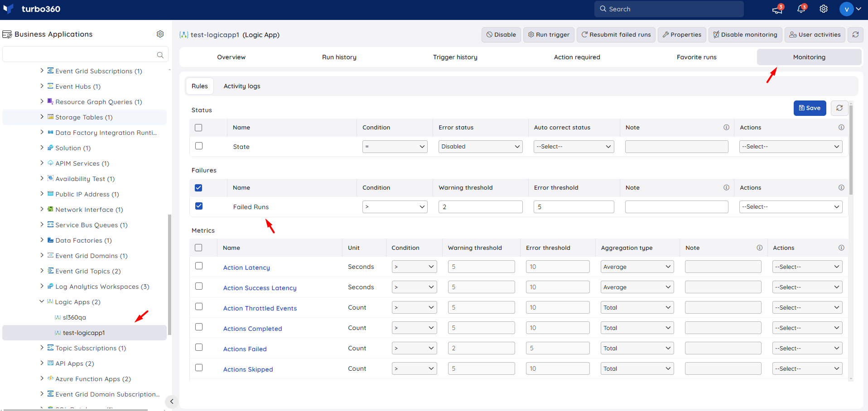Check the Action Latency checkbox

click(198, 266)
